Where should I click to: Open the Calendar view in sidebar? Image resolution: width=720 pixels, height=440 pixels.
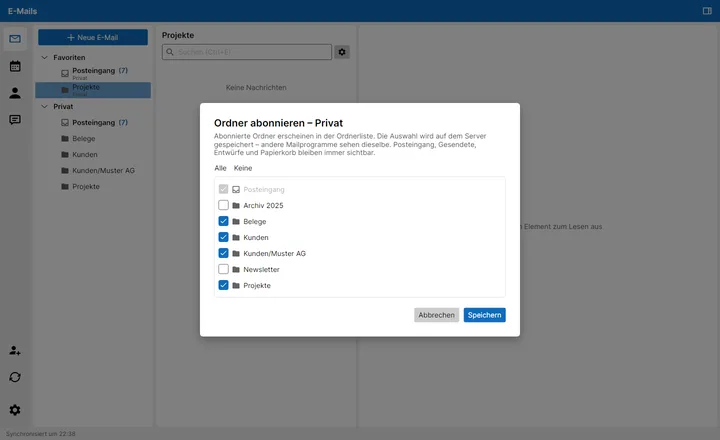(x=15, y=66)
